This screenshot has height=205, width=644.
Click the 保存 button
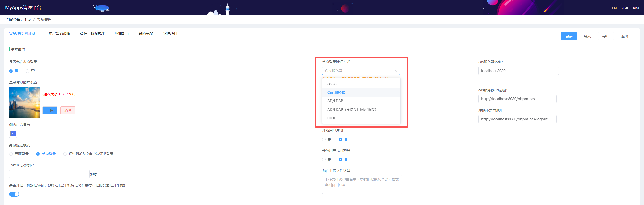coord(569,36)
